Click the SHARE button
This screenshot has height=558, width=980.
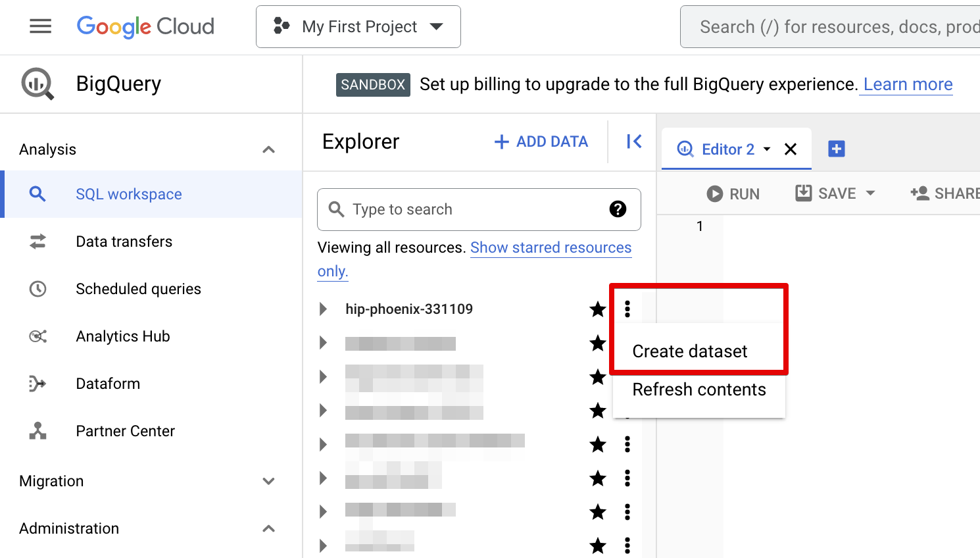pyautogui.click(x=945, y=193)
